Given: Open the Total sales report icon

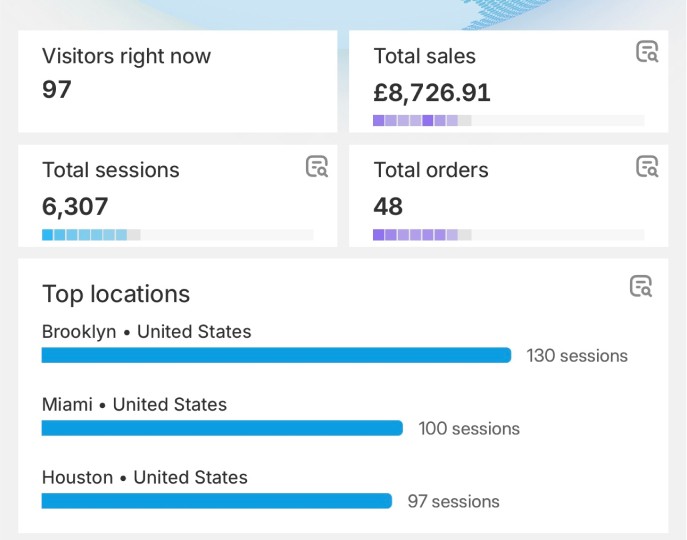Looking at the screenshot, I should point(647,52).
